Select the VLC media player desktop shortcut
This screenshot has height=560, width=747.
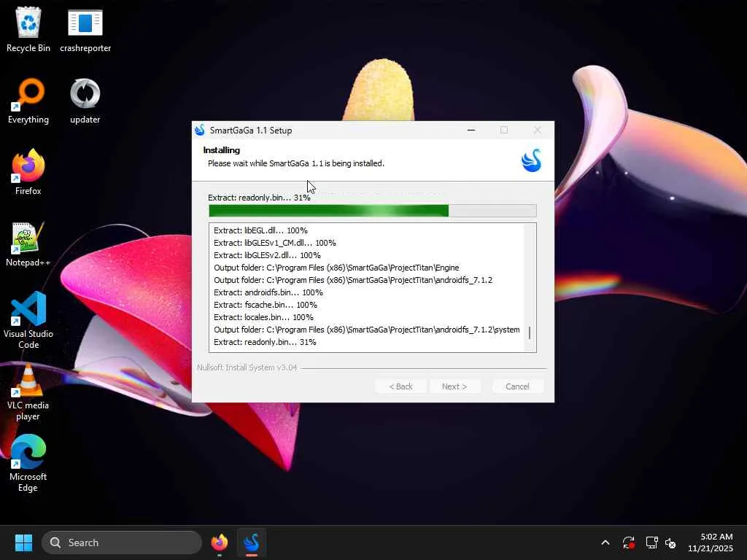[x=28, y=392]
